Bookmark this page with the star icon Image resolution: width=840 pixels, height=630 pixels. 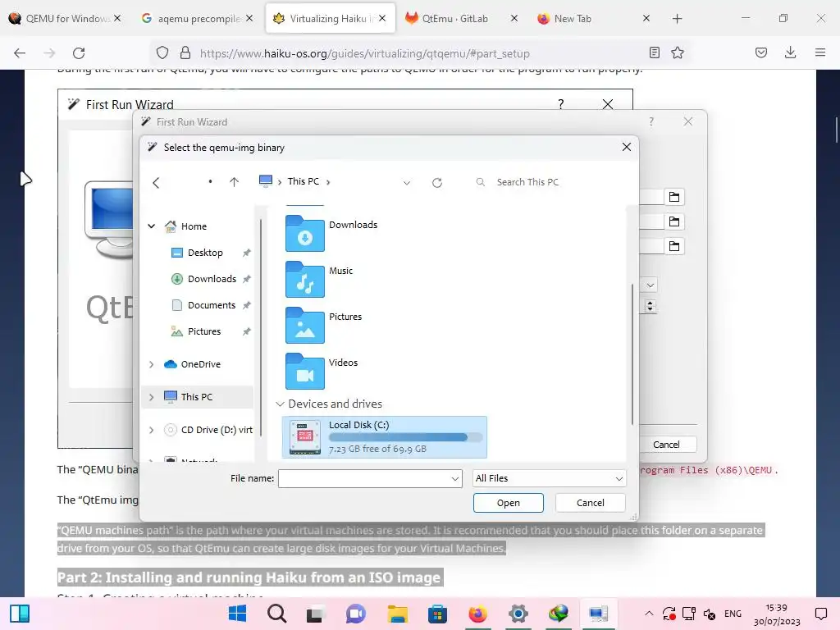tap(677, 52)
